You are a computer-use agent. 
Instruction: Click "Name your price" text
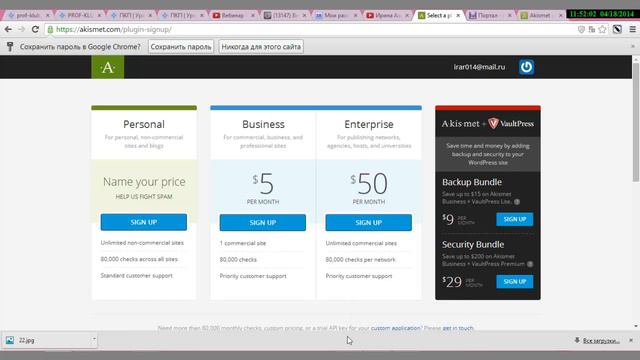144,182
